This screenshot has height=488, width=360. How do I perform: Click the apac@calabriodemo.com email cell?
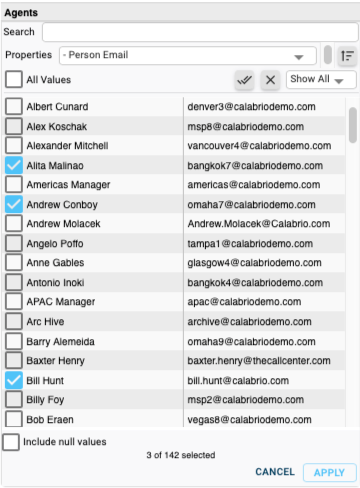point(244,302)
